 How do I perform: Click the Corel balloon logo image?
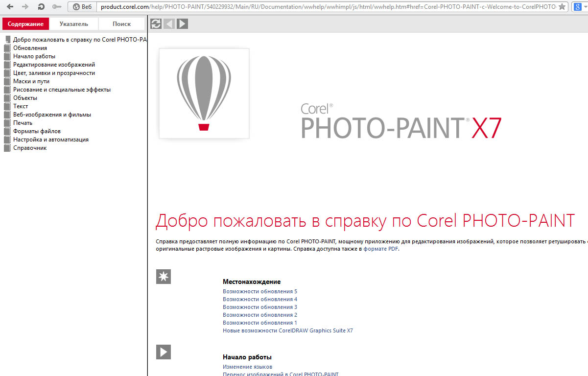click(204, 94)
